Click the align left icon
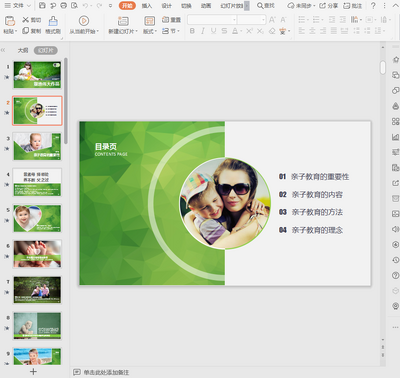The width and height of the screenshot is (400, 378). 302,31
